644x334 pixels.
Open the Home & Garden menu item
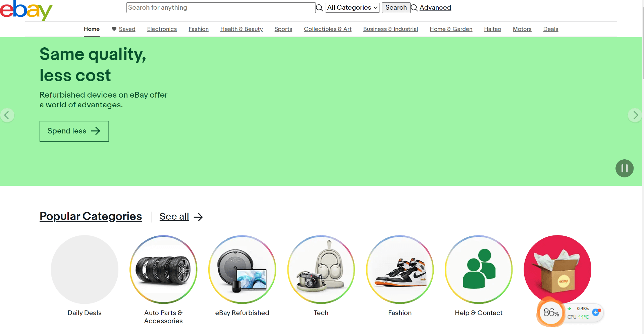pyautogui.click(x=451, y=29)
